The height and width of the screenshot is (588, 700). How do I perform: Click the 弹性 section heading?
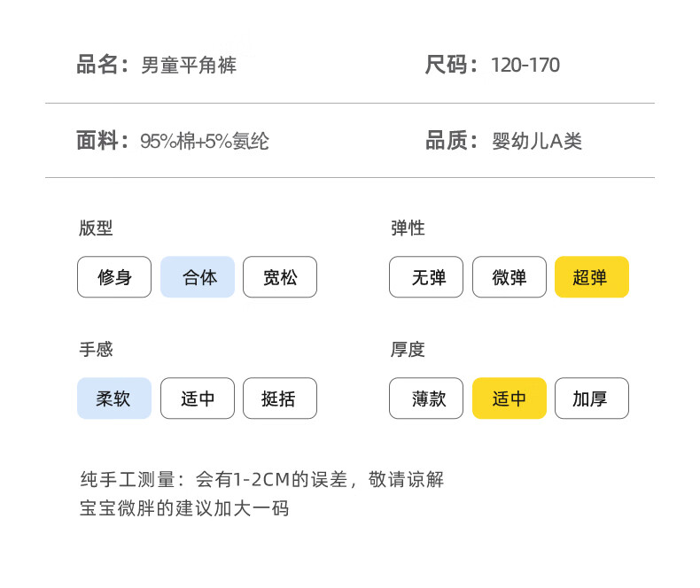(x=408, y=228)
